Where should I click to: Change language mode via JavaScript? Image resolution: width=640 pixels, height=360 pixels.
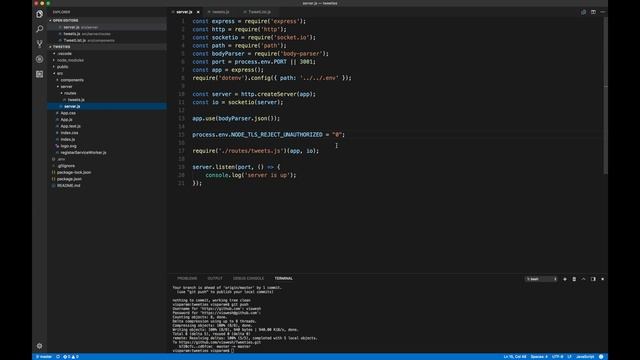[585, 357]
